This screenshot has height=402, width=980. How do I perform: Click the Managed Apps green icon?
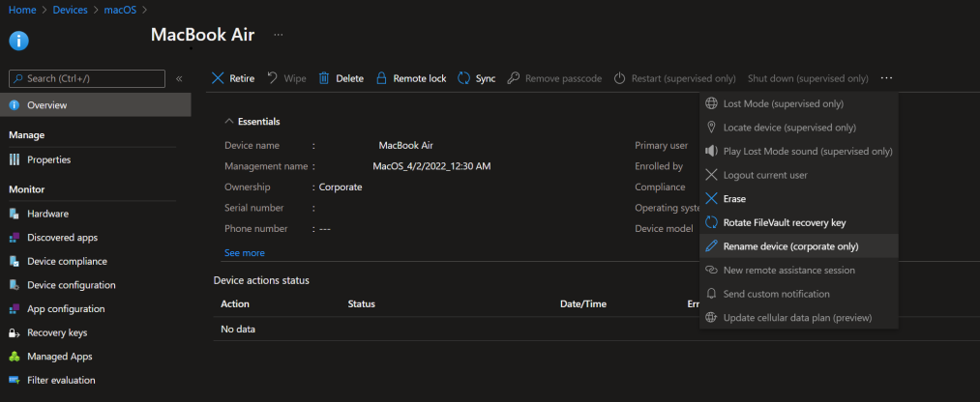(15, 357)
